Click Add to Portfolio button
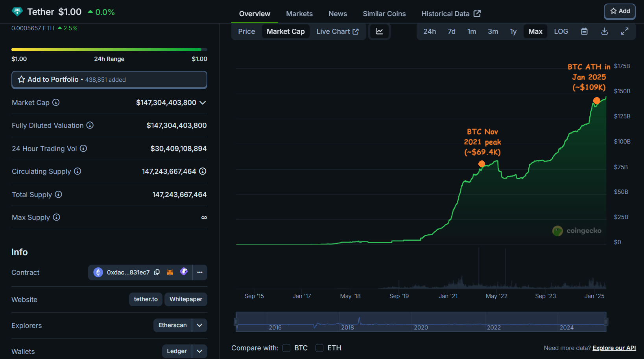The height and width of the screenshot is (359, 644). coord(109,79)
